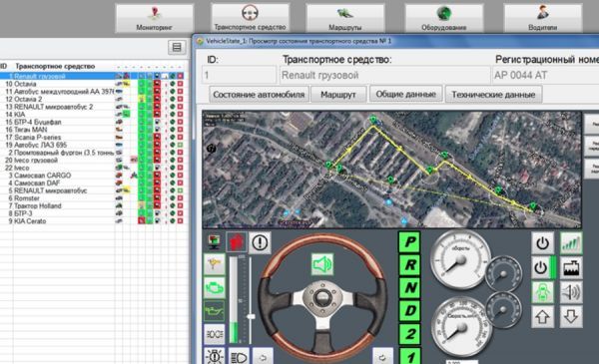Viewport: 599px width, 364px height.
Task: Toggle the second power button with green bar
Action: click(543, 267)
